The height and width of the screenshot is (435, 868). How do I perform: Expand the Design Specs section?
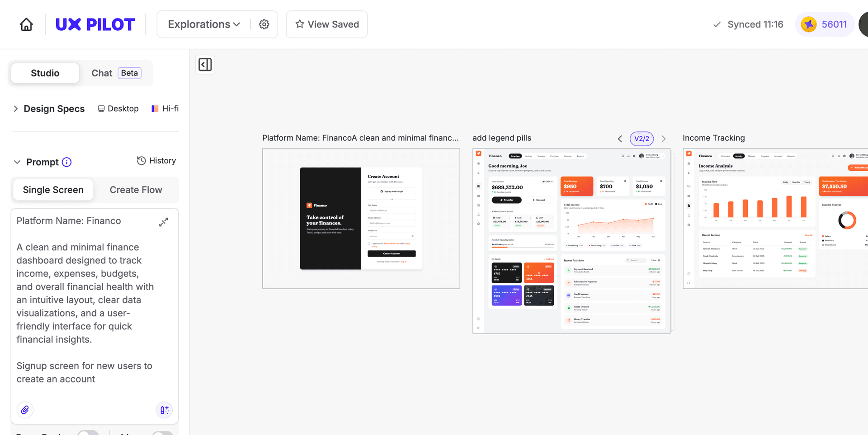(x=16, y=108)
